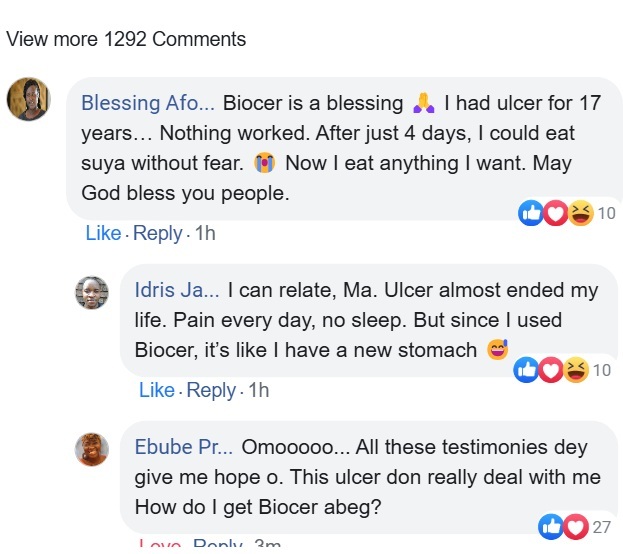Viewport: 623px width, 554px height.
Task: Like Idris Ja's comment
Action: coord(157,390)
